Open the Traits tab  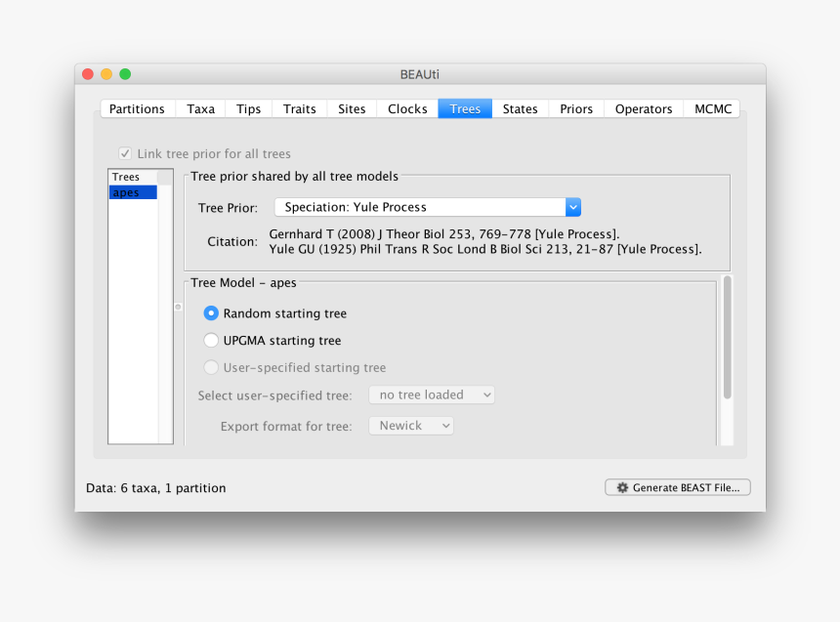[x=299, y=108]
